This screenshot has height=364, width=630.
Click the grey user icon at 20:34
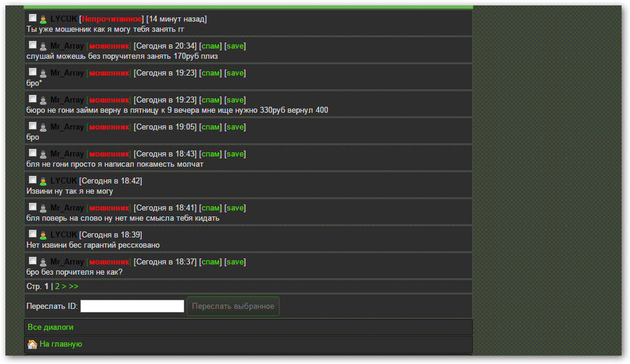(x=43, y=46)
